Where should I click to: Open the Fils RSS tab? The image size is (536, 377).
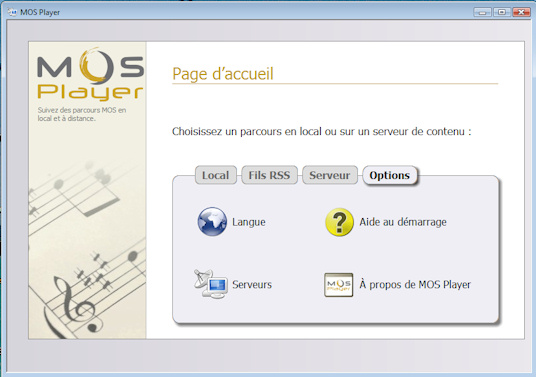point(269,175)
